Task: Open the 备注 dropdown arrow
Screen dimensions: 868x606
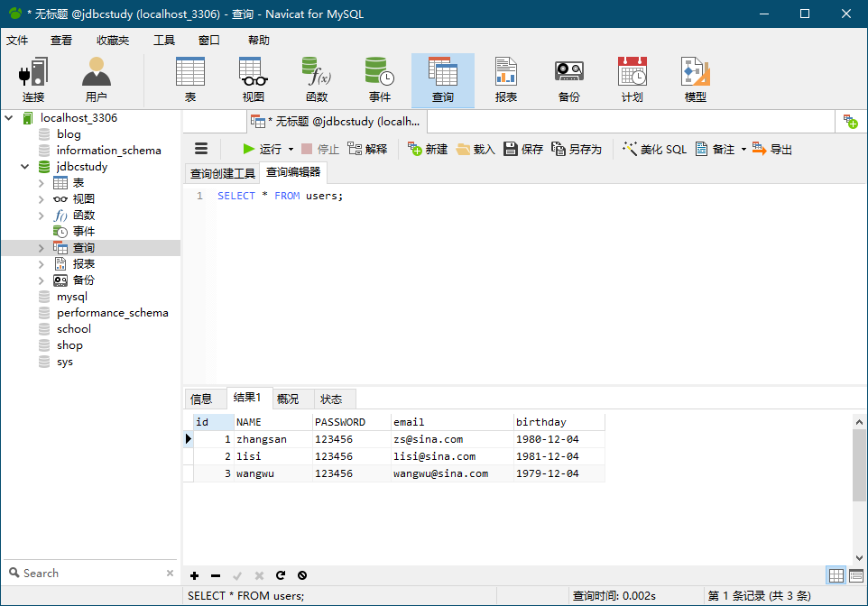Action: click(x=743, y=150)
